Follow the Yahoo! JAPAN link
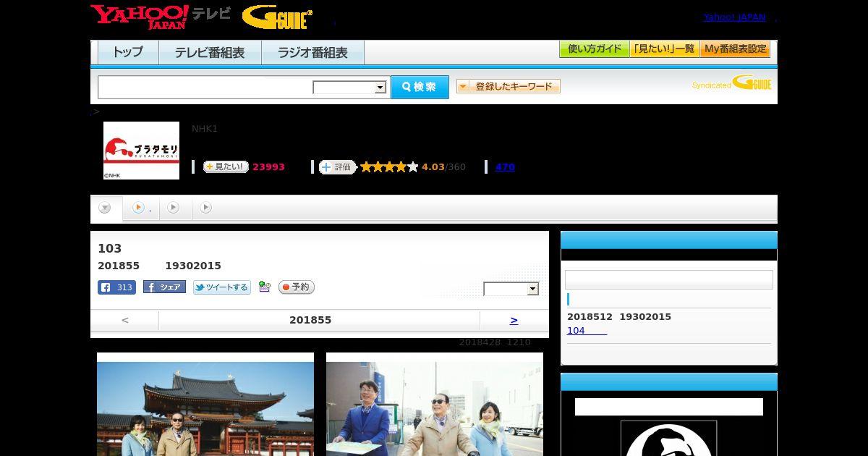This screenshot has height=456, width=868. click(x=734, y=17)
